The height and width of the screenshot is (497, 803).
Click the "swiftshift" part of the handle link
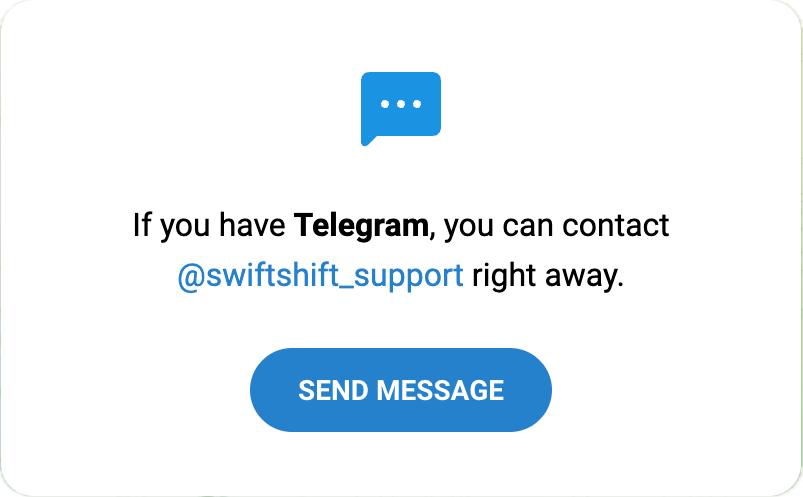click(x=272, y=276)
